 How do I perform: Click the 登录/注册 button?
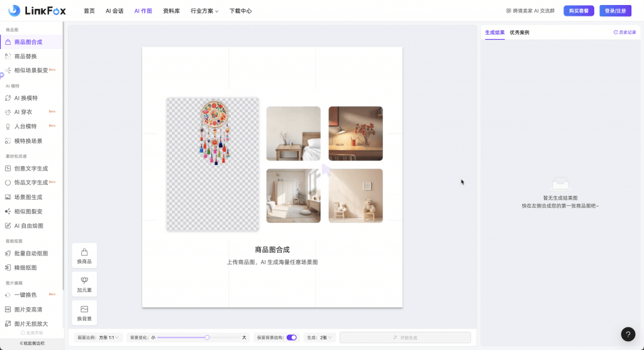[x=615, y=11]
